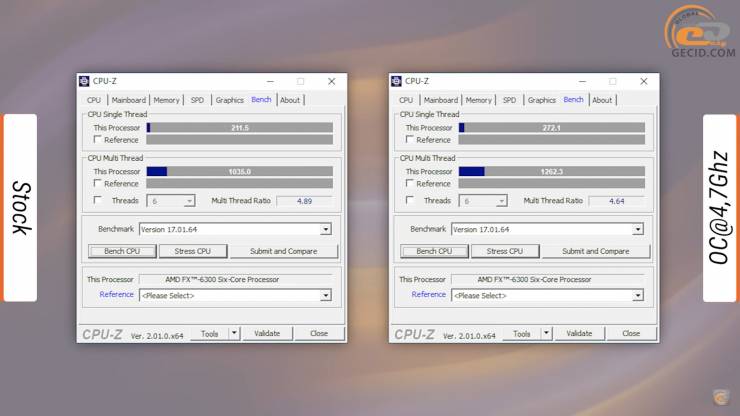Click Tools button in OC window
The height and width of the screenshot is (416, 740).
pyautogui.click(x=521, y=333)
